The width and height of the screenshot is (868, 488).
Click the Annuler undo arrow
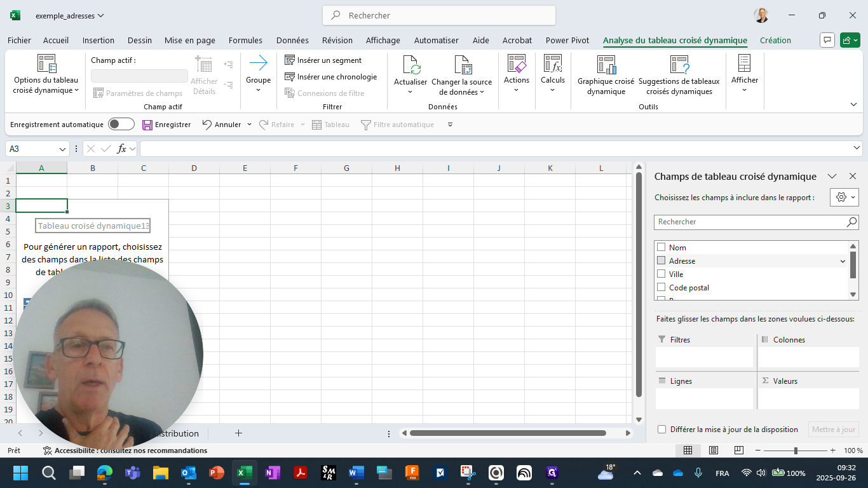(207, 125)
